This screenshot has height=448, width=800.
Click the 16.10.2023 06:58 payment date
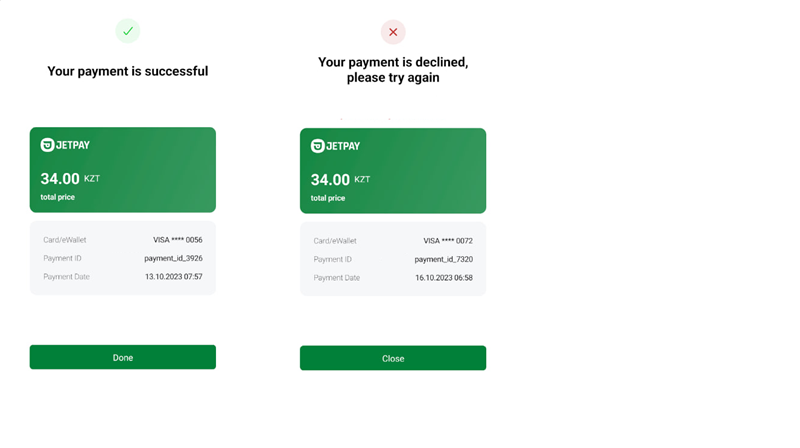coord(444,278)
